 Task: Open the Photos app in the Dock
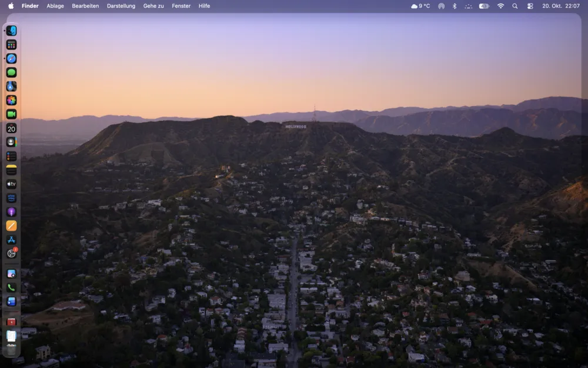tap(11, 100)
